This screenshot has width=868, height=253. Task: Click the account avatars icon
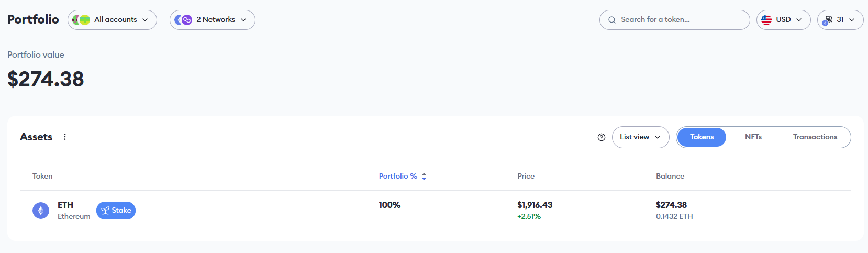81,20
